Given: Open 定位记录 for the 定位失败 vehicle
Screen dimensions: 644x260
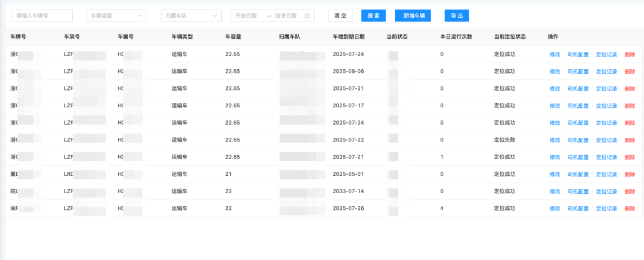Looking at the screenshot, I should (x=606, y=140).
